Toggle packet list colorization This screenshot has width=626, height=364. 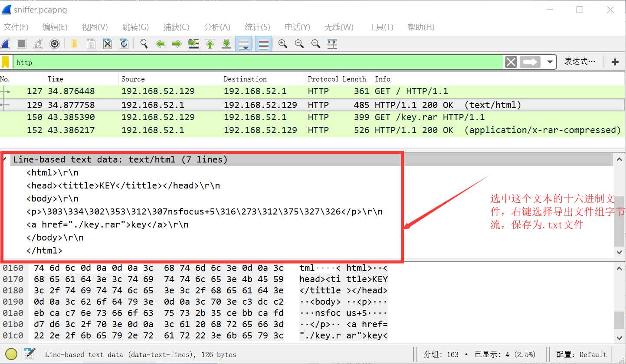263,44
